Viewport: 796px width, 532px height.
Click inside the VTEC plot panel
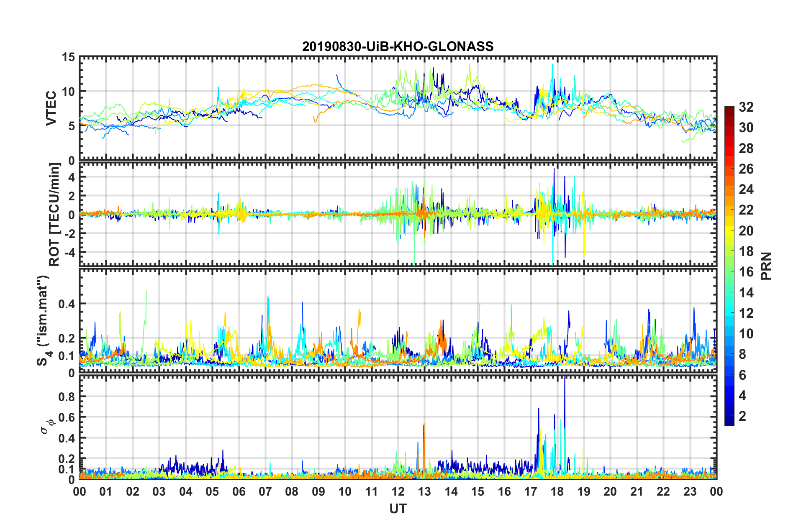[x=398, y=108]
